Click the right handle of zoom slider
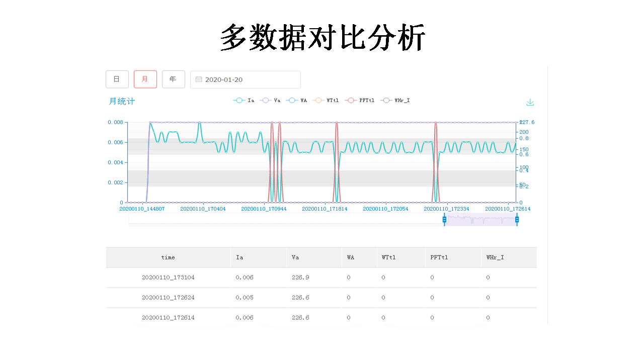This screenshot has height=362, width=644. click(517, 219)
